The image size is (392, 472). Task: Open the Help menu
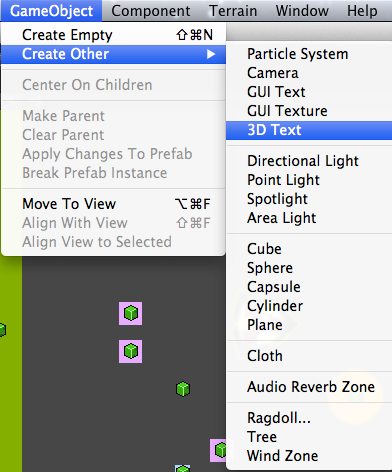tap(362, 11)
